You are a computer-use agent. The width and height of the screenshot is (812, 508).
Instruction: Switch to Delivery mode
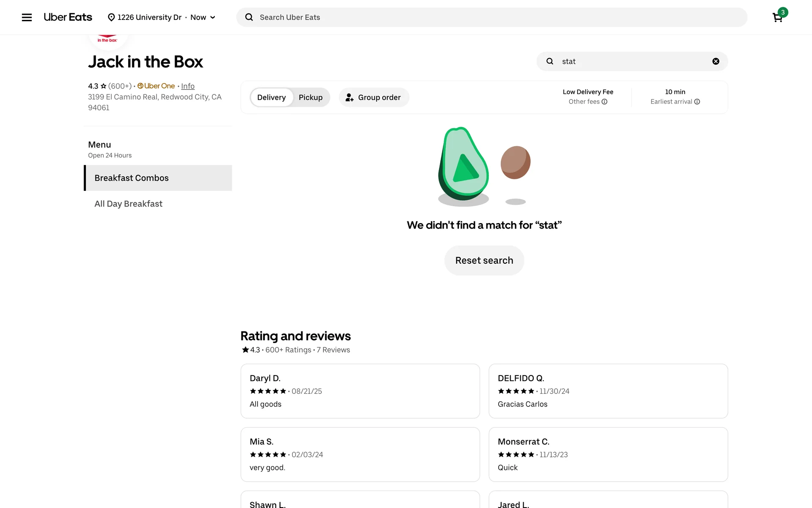(x=272, y=97)
